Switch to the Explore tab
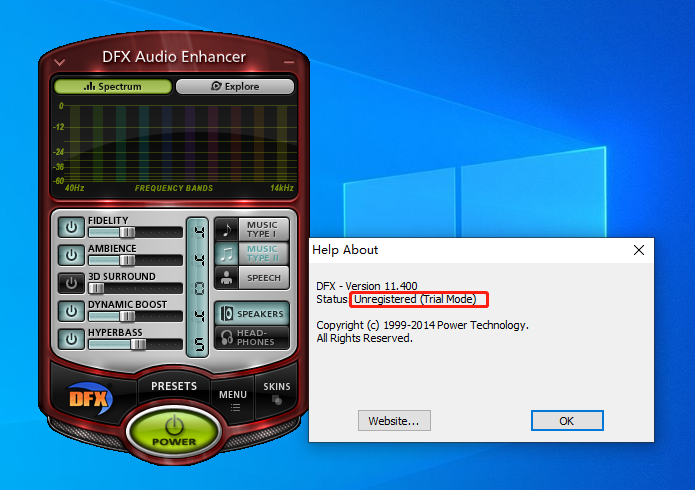The height and width of the screenshot is (490, 695). [x=235, y=86]
